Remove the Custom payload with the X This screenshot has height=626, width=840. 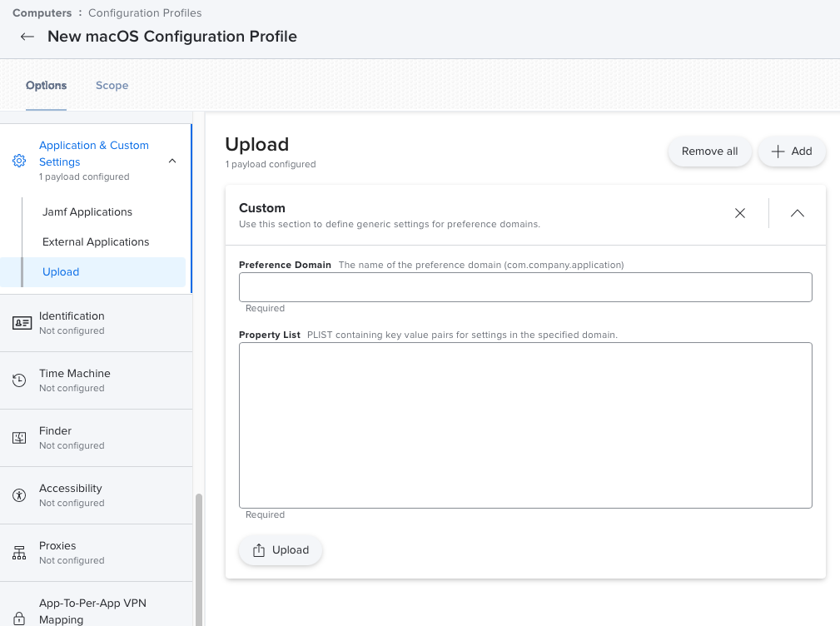[739, 213]
